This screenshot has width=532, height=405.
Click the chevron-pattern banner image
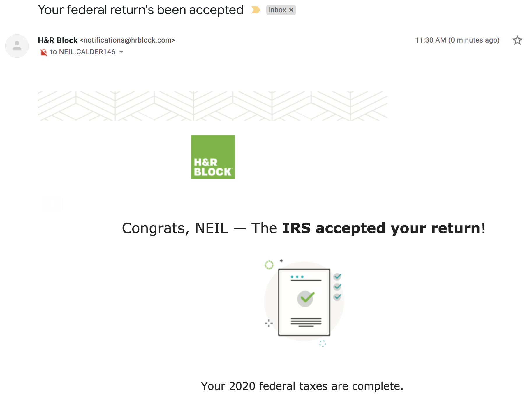pyautogui.click(x=213, y=106)
